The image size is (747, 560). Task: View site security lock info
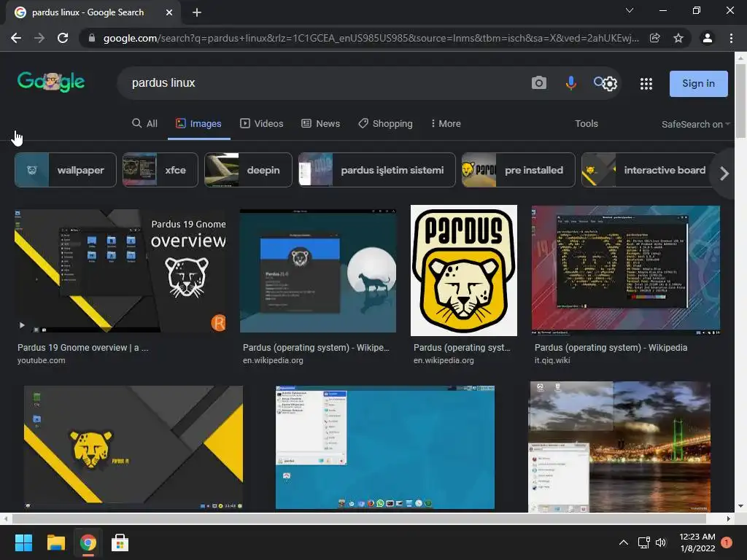click(92, 38)
